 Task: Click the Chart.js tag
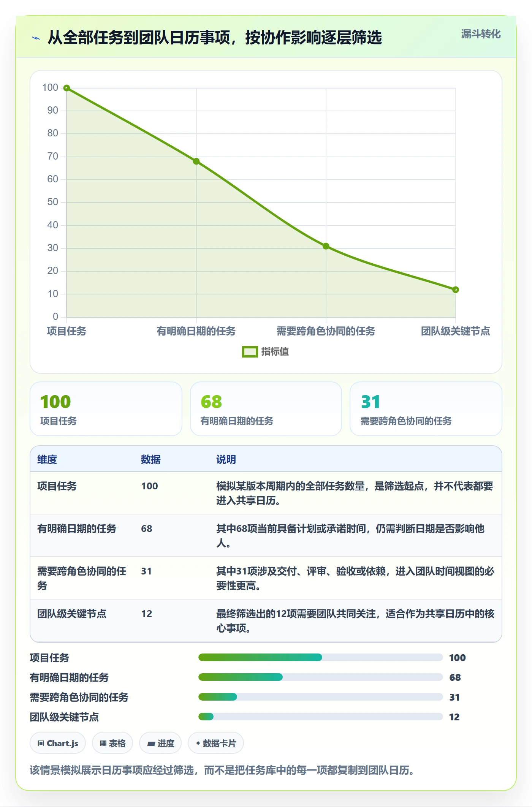(58, 743)
